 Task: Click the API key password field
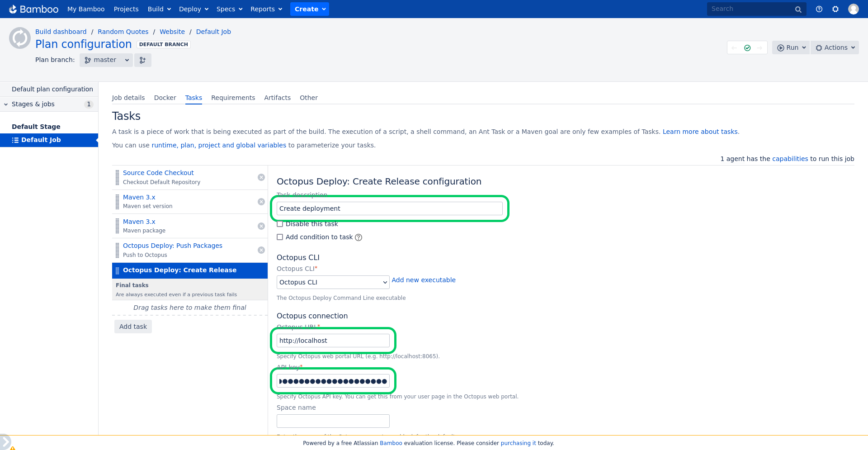tap(333, 381)
